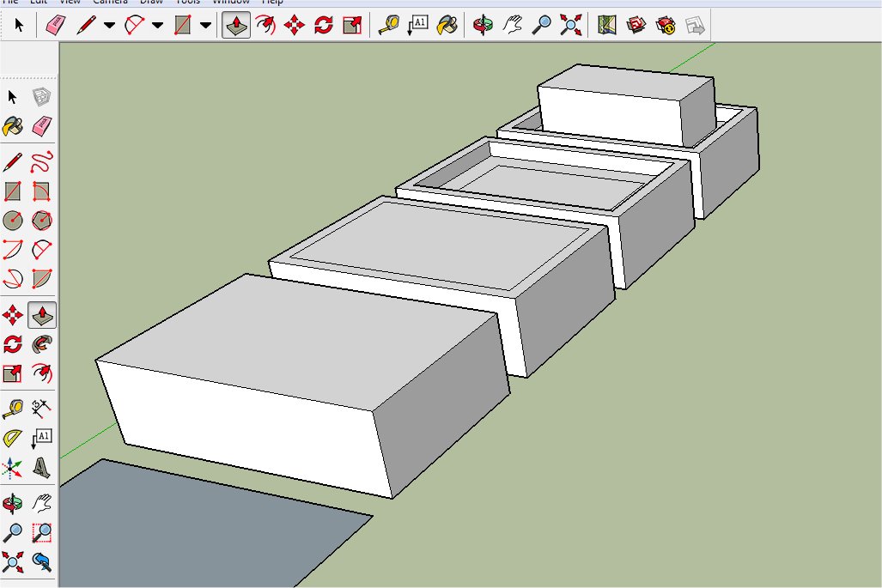Activate the Zoom Window tool
Screen dimensions: 882x588
pyautogui.click(x=41, y=532)
